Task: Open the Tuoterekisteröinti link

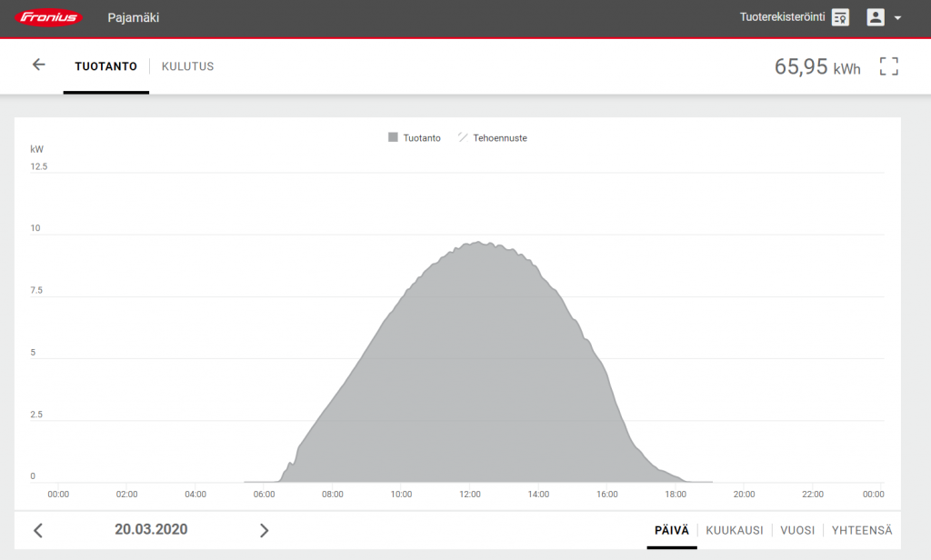Action: tap(783, 17)
